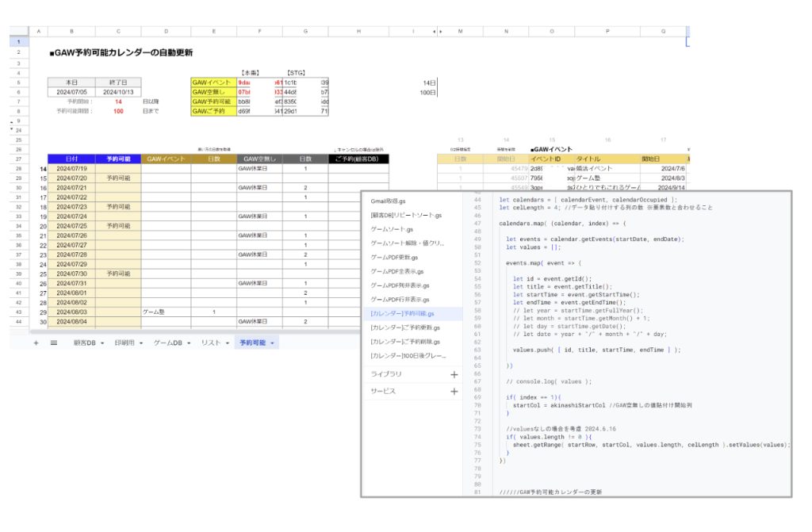
Task: Click the yellow GAWイベント label cell
Action: 213,82
